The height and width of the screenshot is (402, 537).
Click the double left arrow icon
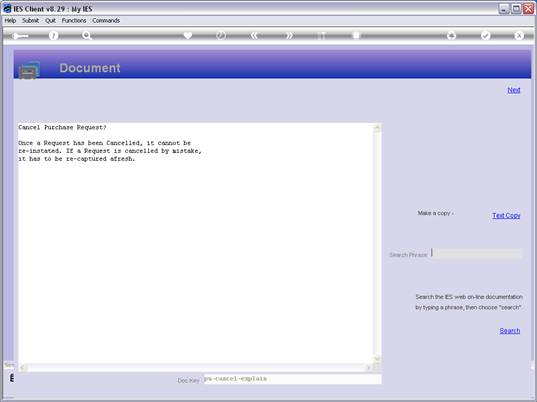[254, 36]
